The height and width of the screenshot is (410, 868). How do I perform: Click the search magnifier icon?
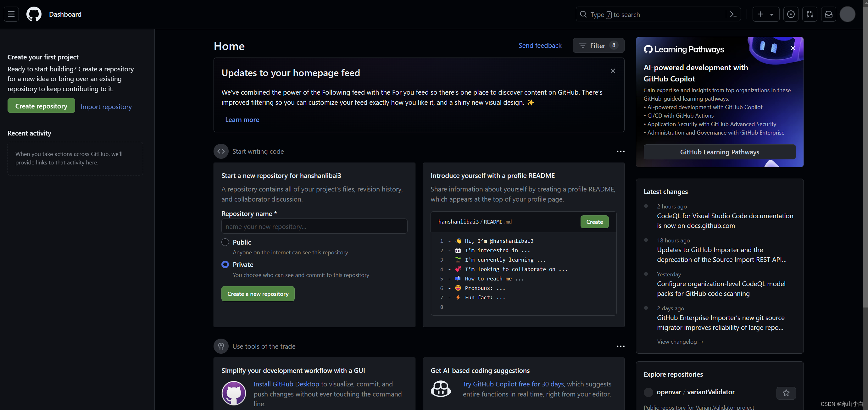tap(583, 14)
